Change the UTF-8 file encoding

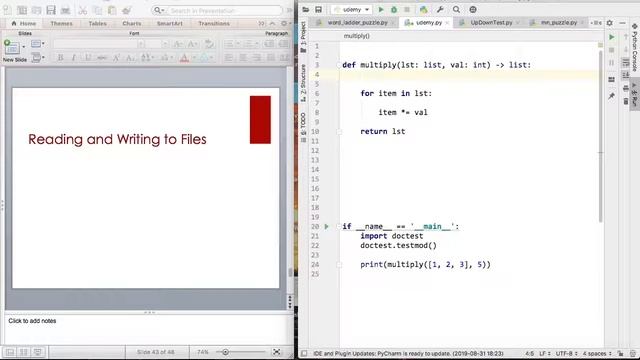[566, 353]
